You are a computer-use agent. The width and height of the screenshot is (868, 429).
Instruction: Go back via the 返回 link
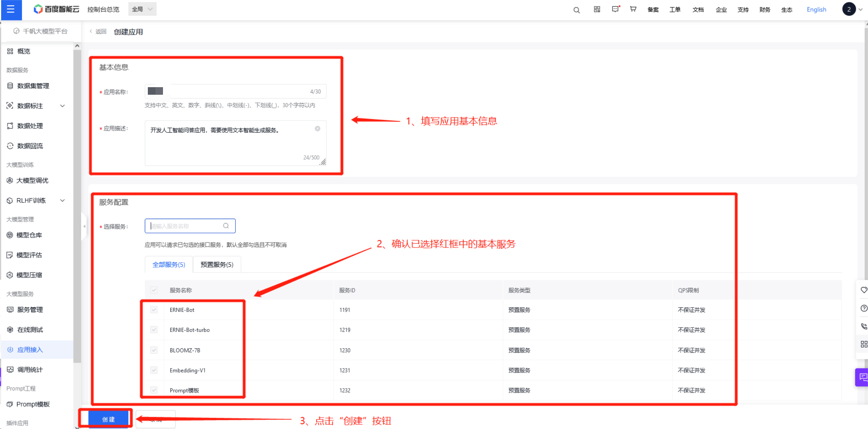(x=98, y=31)
